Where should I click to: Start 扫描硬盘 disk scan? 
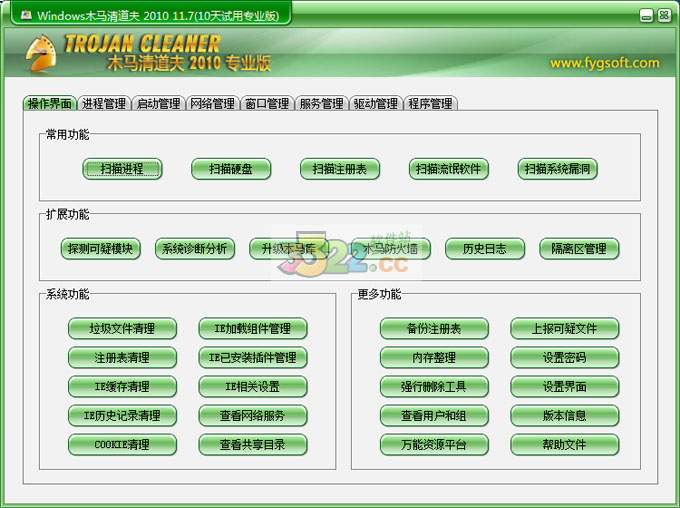coord(231,169)
